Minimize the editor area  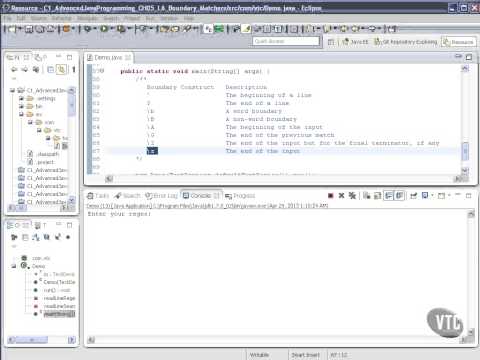tap(459, 56)
